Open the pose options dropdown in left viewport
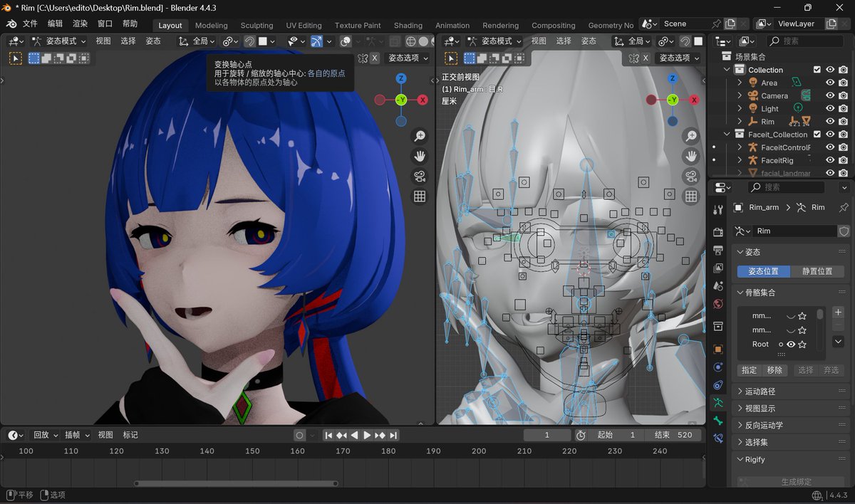Image resolution: width=855 pixels, height=504 pixels. pyautogui.click(x=409, y=58)
